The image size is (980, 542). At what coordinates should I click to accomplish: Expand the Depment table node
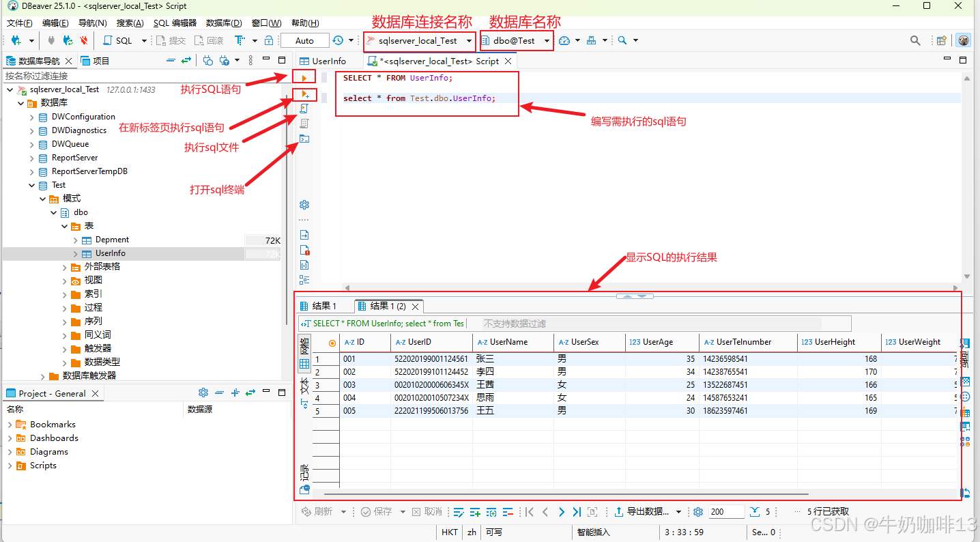[x=76, y=240]
